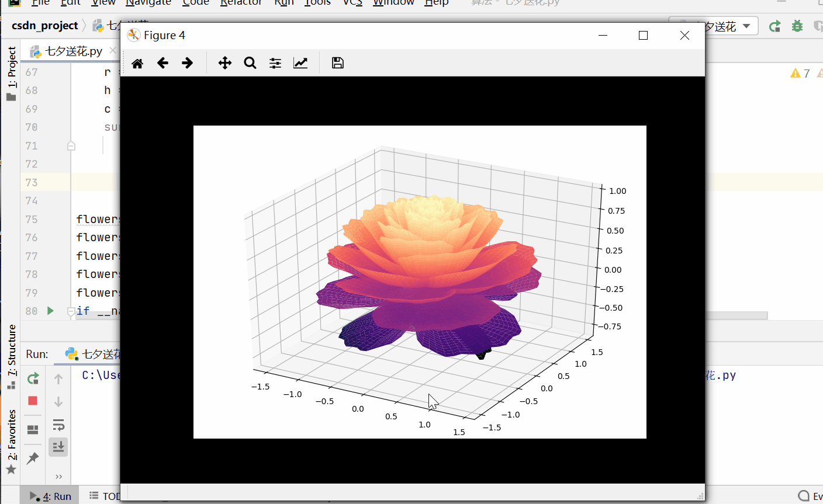Click the horizontal scrollbar in the editor
Image resolution: width=823 pixels, height=504 pixels.
(736, 315)
